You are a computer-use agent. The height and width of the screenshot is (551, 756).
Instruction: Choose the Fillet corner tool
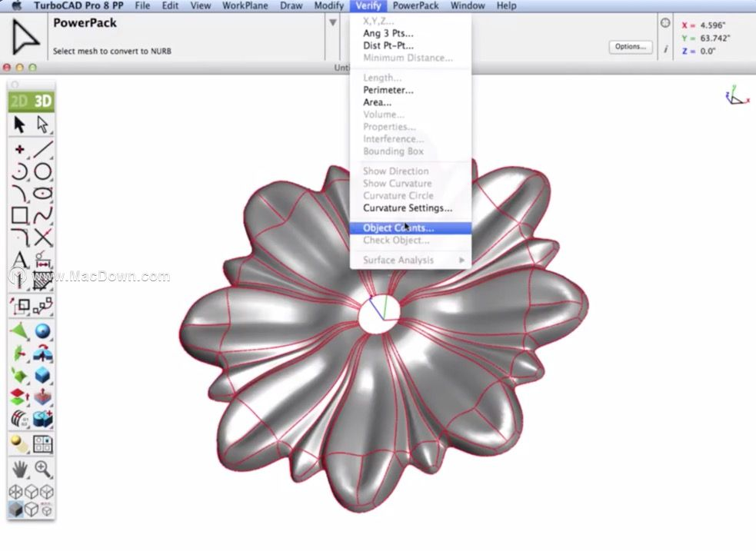tap(19, 237)
